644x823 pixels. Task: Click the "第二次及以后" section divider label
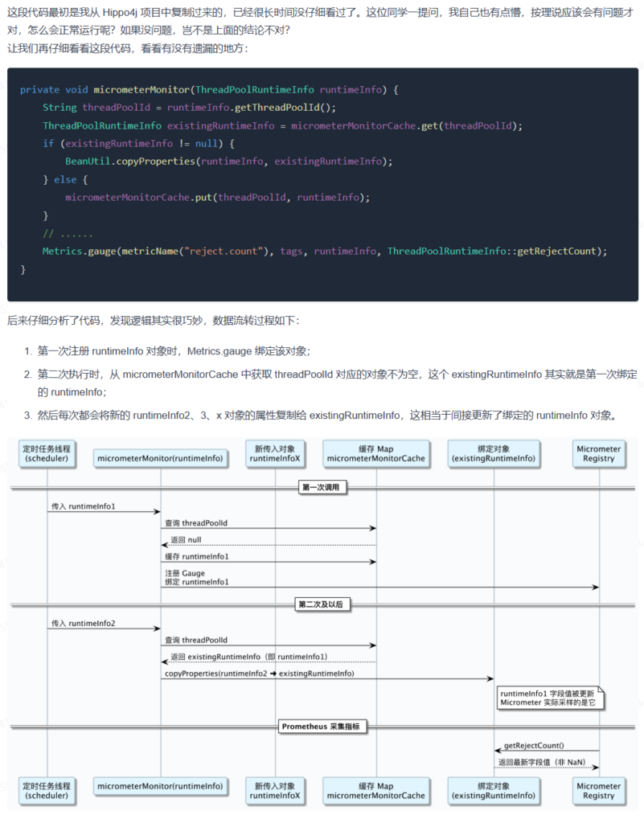pos(323,604)
